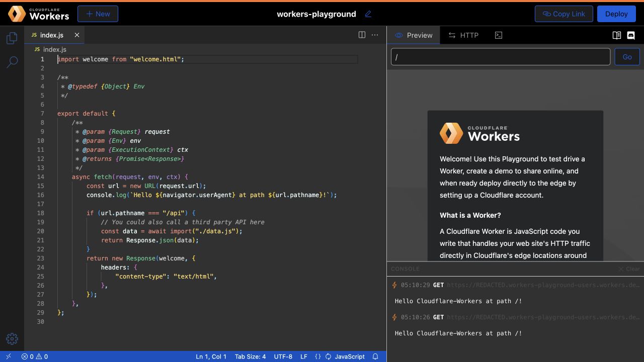Click the "./data.js" import string
This screenshot has height=362, width=644.
click(x=215, y=231)
